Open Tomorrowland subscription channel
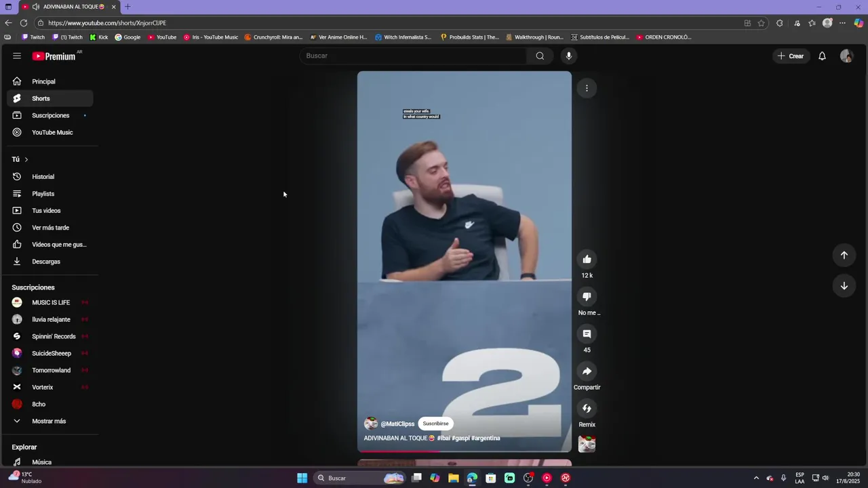Viewport: 868px width, 488px height. (x=50, y=370)
